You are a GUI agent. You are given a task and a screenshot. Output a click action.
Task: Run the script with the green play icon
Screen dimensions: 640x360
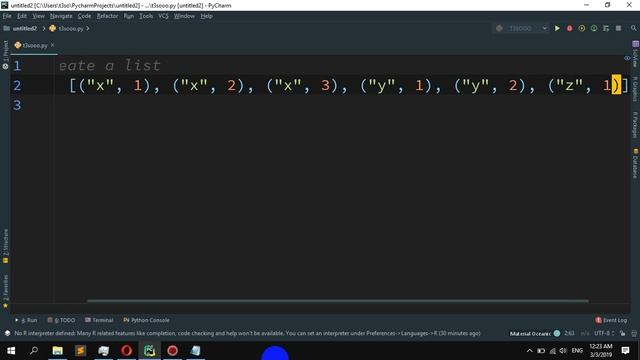coord(557,28)
